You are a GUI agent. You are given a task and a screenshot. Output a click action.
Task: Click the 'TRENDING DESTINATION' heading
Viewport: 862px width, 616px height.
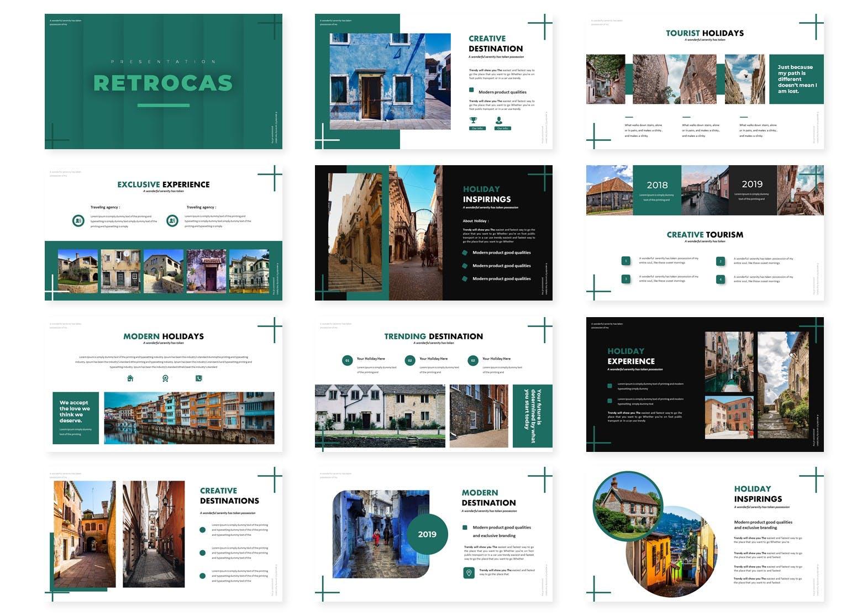click(434, 336)
